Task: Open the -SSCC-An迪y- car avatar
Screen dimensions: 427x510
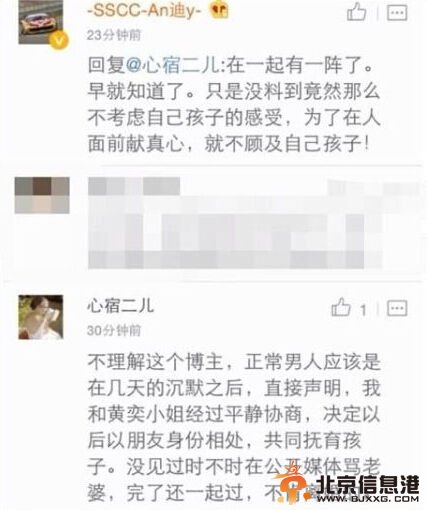Action: click(x=41, y=22)
